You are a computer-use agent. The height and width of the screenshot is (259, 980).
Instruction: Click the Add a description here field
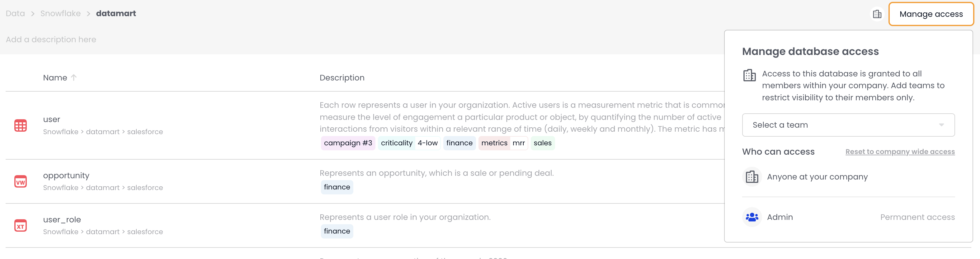pyautogui.click(x=51, y=39)
